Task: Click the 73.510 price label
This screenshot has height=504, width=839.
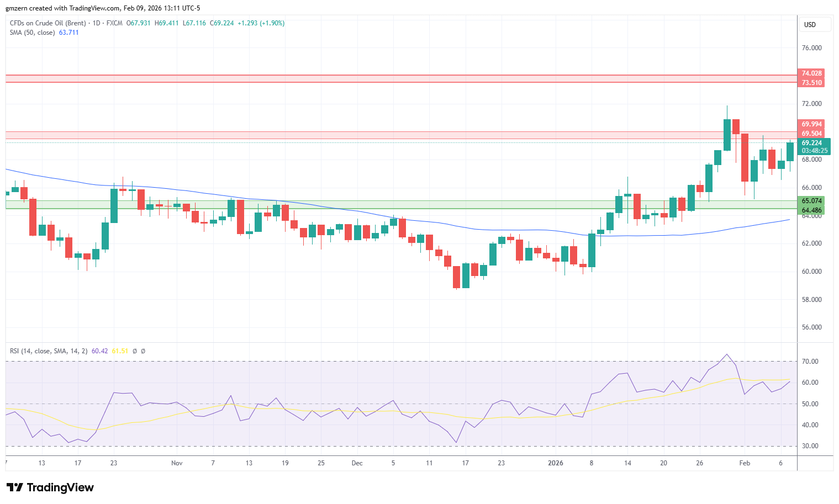Action: tap(811, 83)
